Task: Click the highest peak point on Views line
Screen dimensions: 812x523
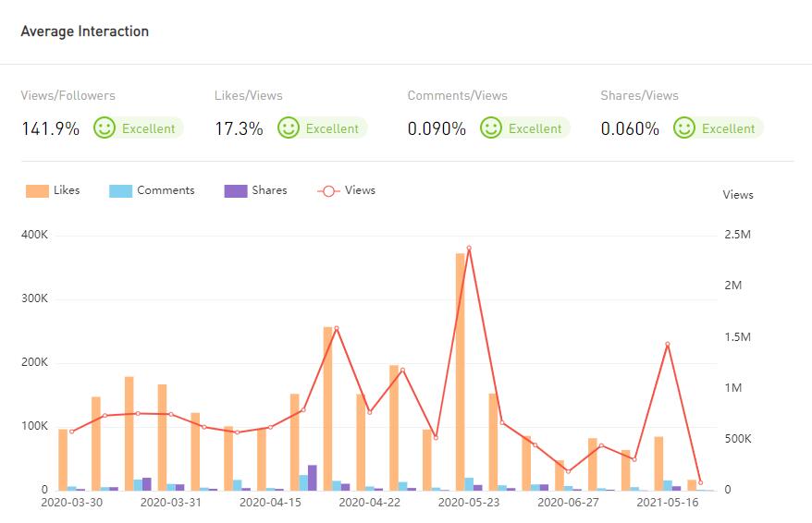Action: [469, 248]
